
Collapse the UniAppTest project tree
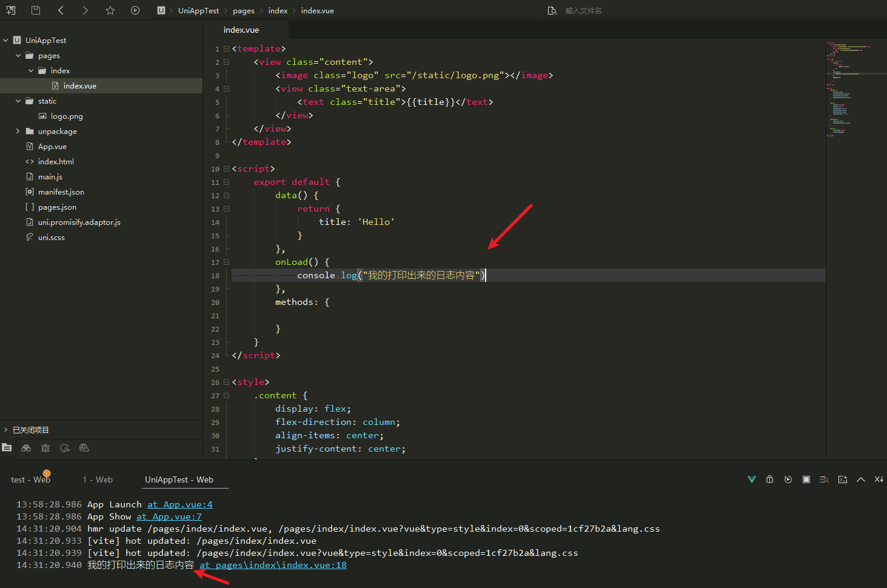click(5, 40)
